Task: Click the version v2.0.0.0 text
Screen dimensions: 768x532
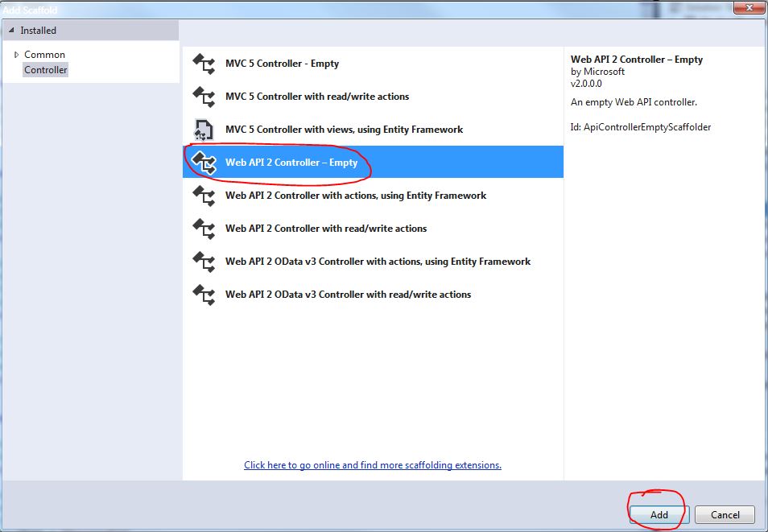Action: tap(586, 83)
